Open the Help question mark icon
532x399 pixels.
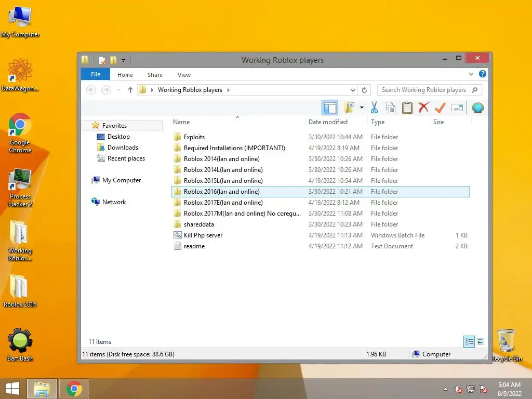[483, 74]
